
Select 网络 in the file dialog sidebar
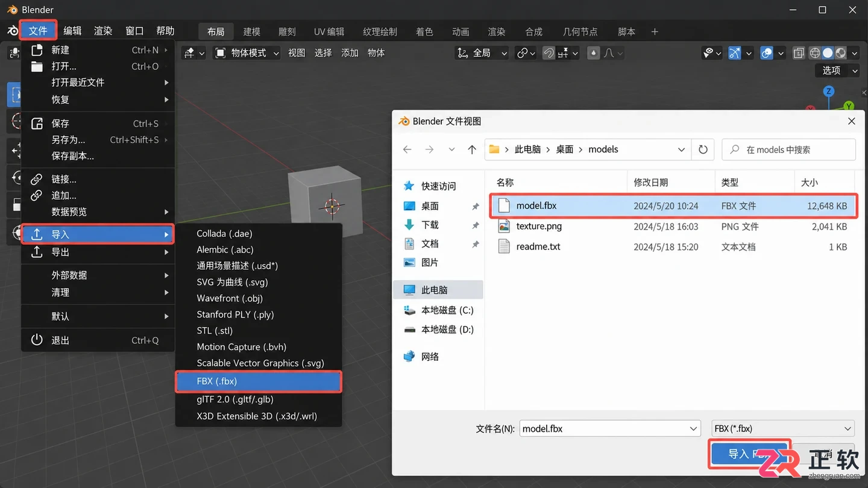(430, 357)
